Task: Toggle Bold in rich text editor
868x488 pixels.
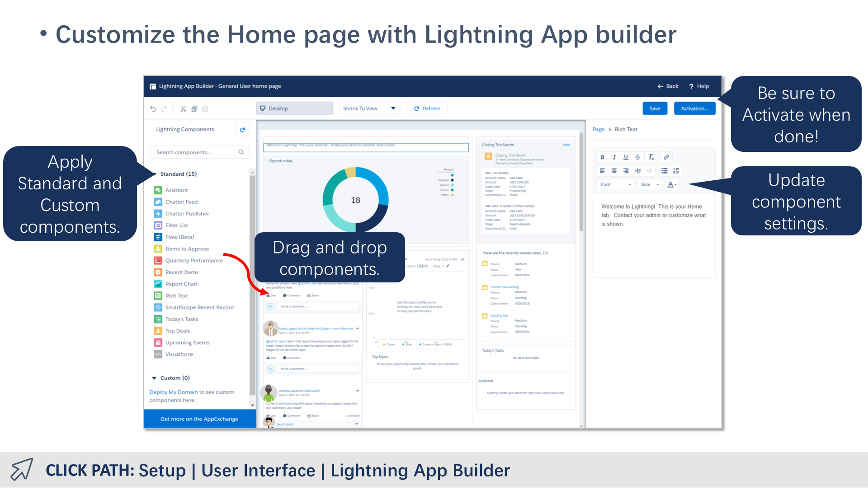Action: coord(602,157)
